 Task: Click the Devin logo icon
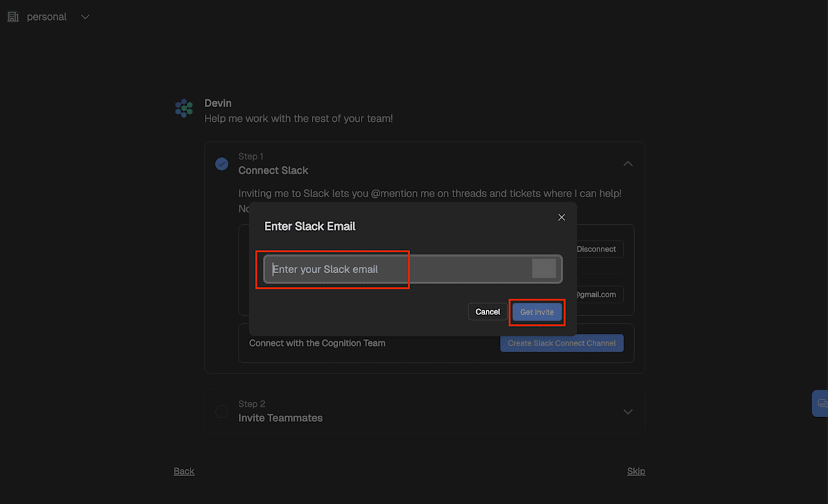click(x=184, y=108)
